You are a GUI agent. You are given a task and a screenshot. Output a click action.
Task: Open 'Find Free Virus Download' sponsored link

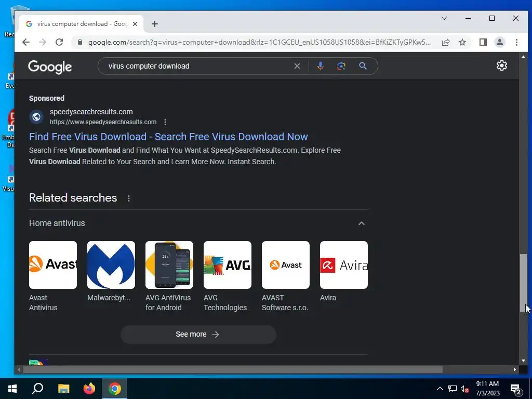[169, 137]
